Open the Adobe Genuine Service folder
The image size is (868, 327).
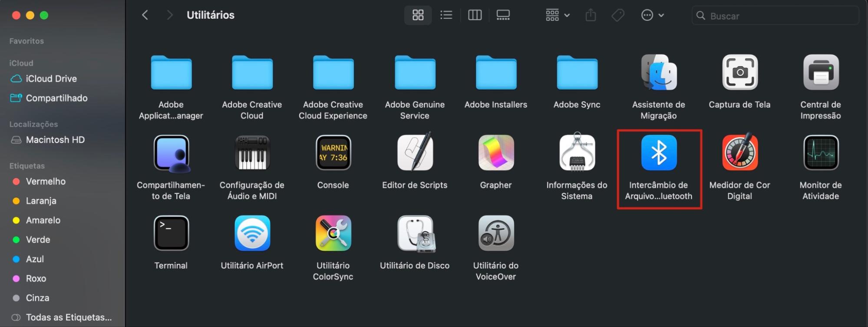(x=415, y=72)
